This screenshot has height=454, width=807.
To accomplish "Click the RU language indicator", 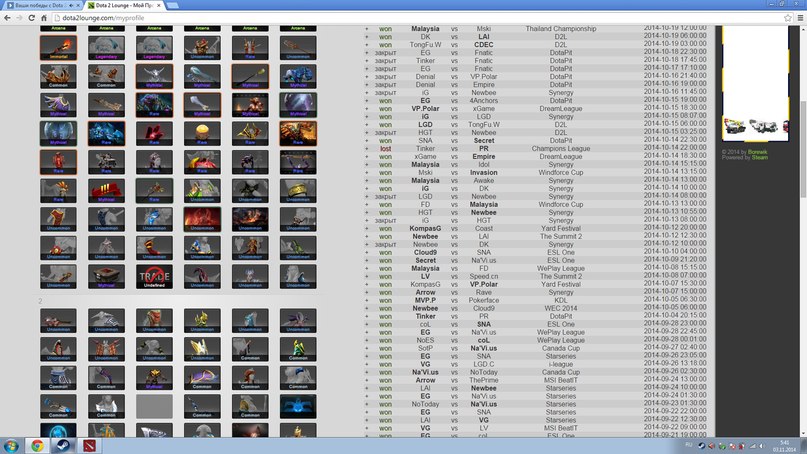I will click(689, 445).
